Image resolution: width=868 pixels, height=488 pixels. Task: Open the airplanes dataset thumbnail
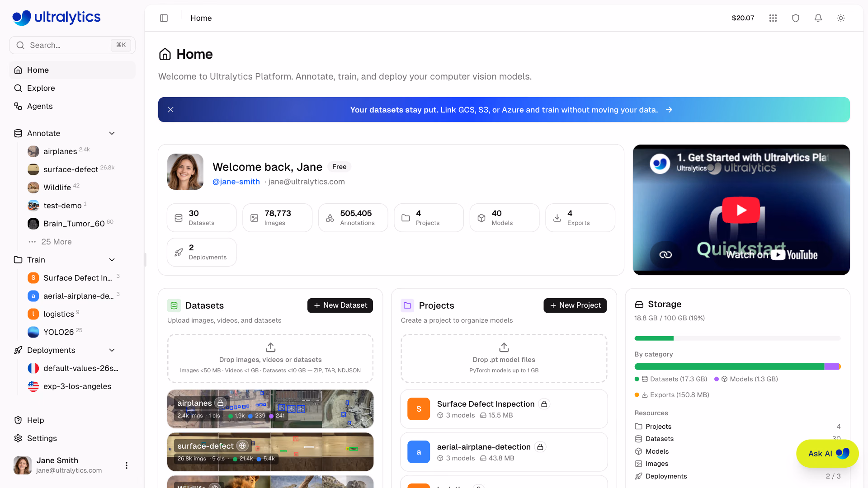coord(270,409)
